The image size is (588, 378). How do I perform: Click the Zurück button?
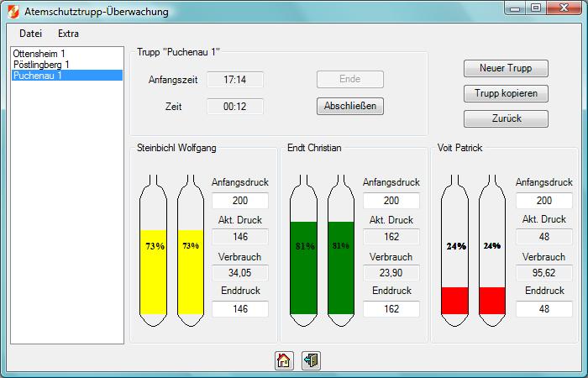coord(506,118)
